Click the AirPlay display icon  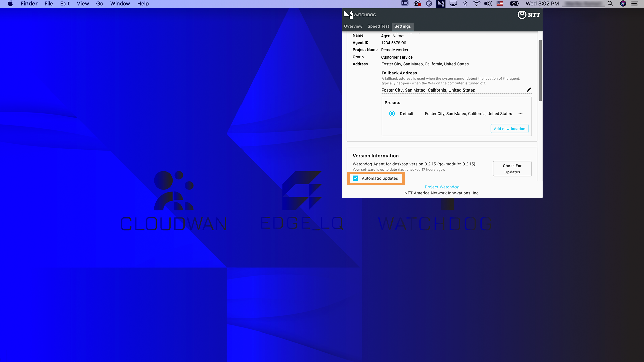(x=453, y=4)
